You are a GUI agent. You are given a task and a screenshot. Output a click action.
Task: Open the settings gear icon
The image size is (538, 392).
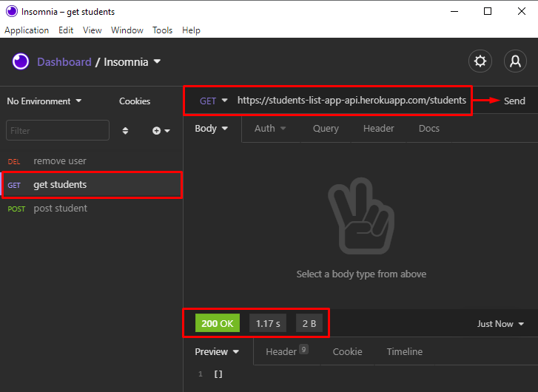[480, 61]
